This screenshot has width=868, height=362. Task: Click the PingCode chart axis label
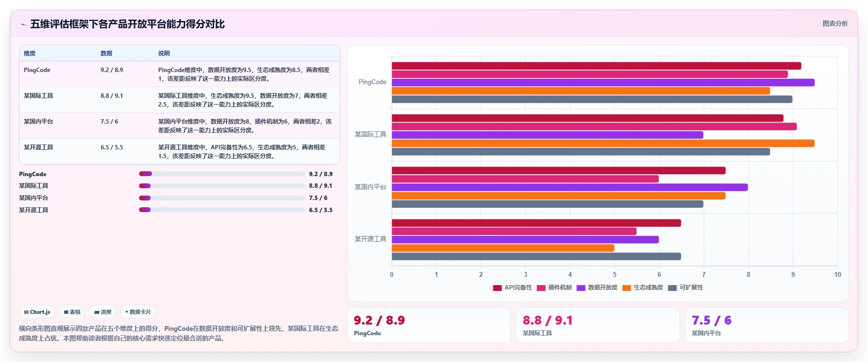pyautogui.click(x=372, y=82)
